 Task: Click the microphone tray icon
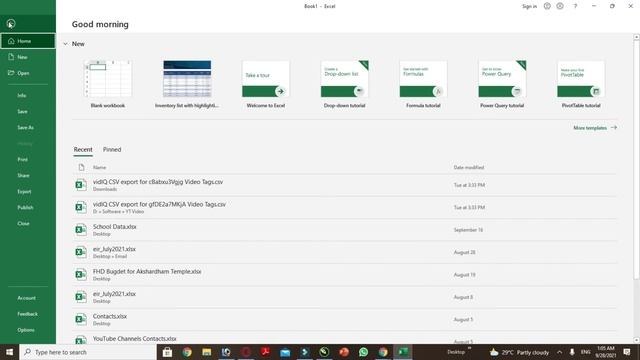pyautogui.click(x=572, y=352)
